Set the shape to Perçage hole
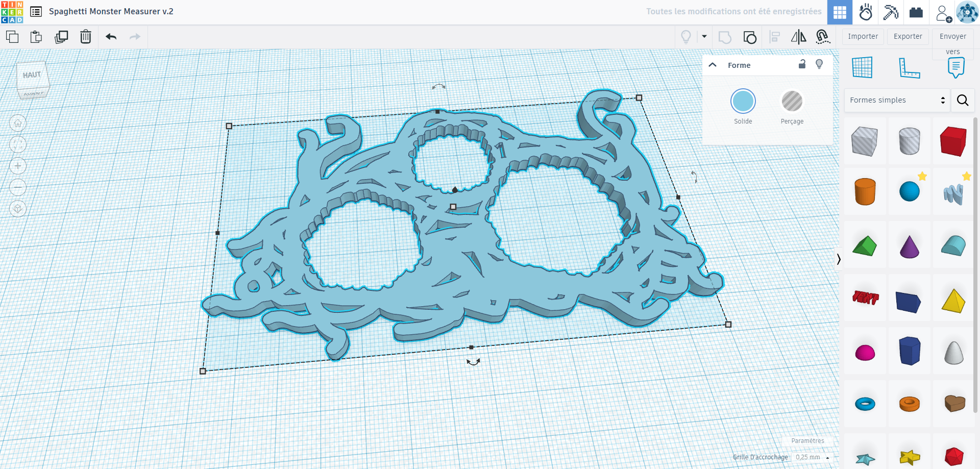The height and width of the screenshot is (469, 980). coord(792,101)
